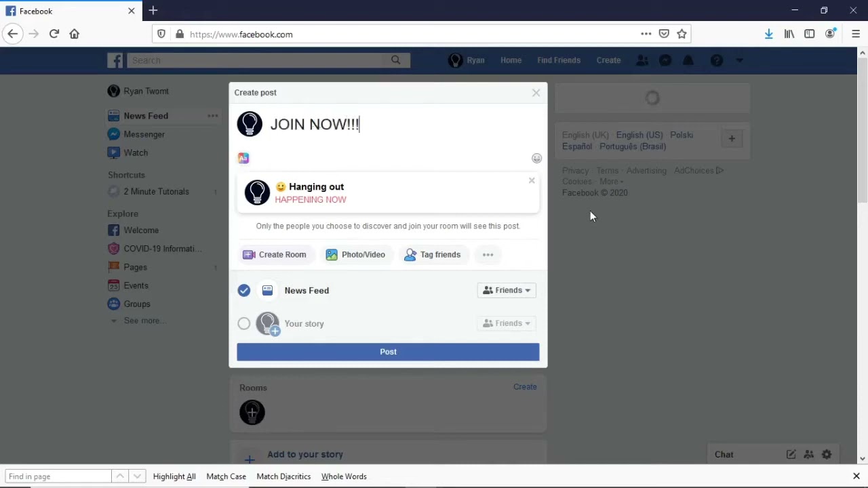868x488 pixels.
Task: Open News Feed options ellipsis in sidebar
Action: pyautogui.click(x=212, y=116)
